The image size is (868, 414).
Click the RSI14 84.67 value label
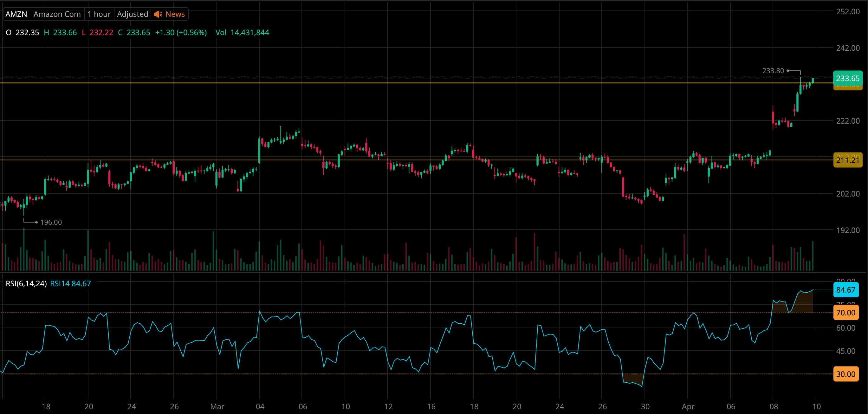[x=70, y=284]
